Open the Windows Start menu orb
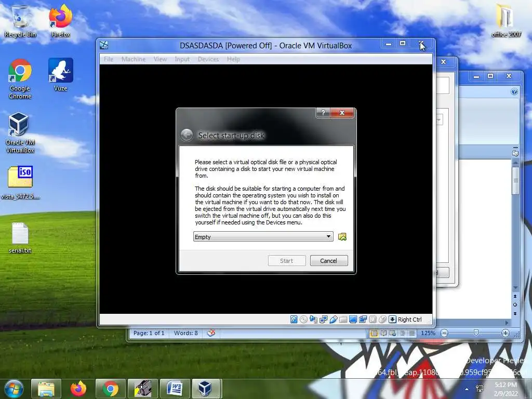The image size is (532, 399). [14, 389]
